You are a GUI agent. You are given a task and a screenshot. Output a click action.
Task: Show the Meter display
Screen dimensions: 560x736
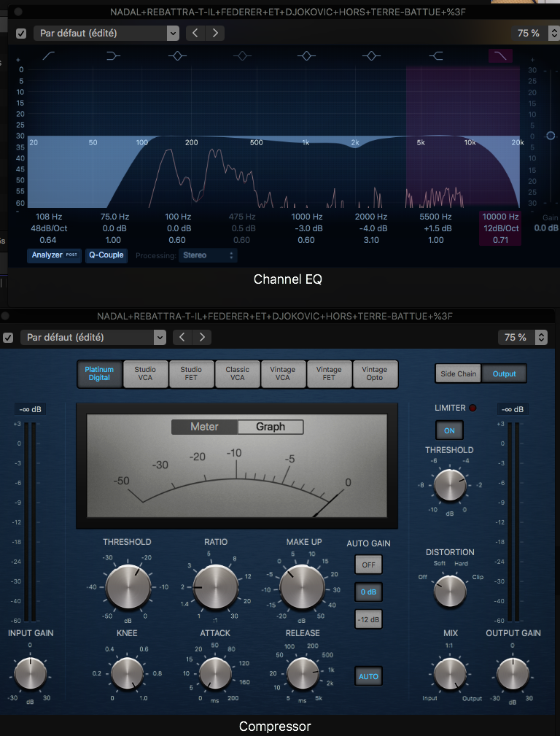(204, 427)
